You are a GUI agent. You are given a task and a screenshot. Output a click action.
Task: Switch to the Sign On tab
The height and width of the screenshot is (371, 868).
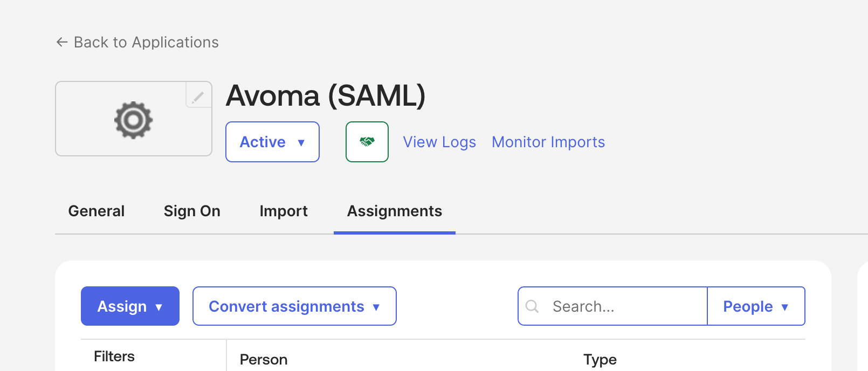click(x=192, y=211)
